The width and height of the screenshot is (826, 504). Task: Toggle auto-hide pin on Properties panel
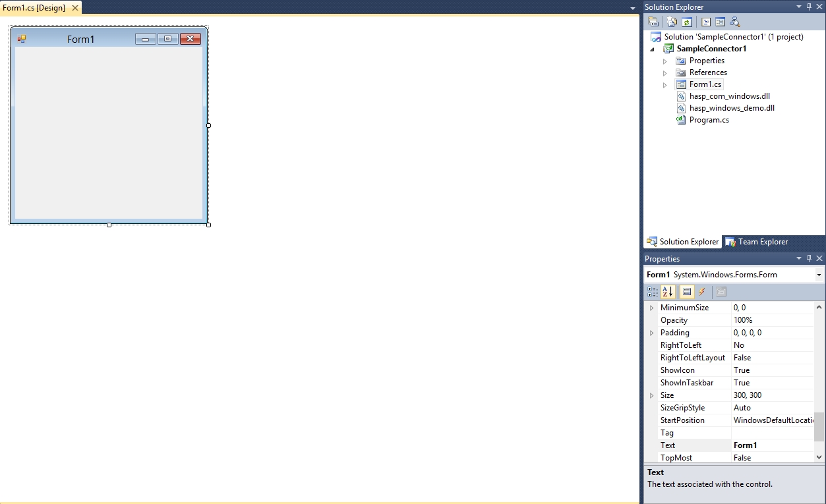(809, 258)
